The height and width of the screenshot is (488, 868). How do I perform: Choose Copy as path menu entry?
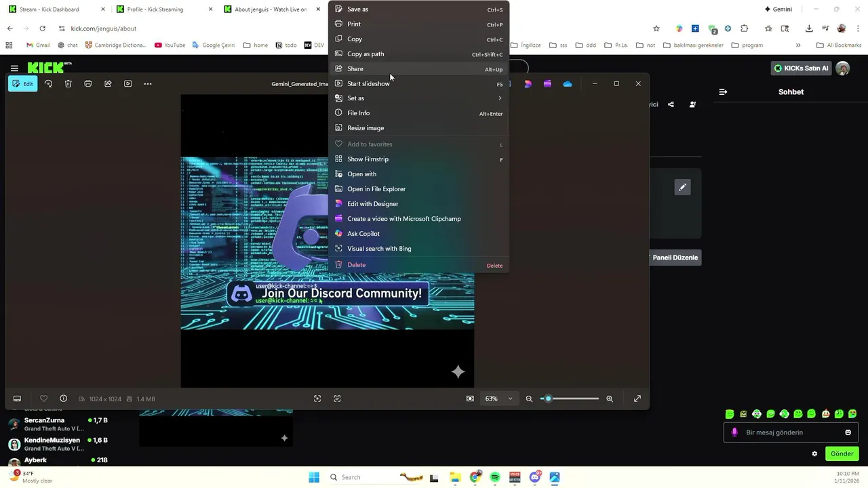click(x=418, y=54)
